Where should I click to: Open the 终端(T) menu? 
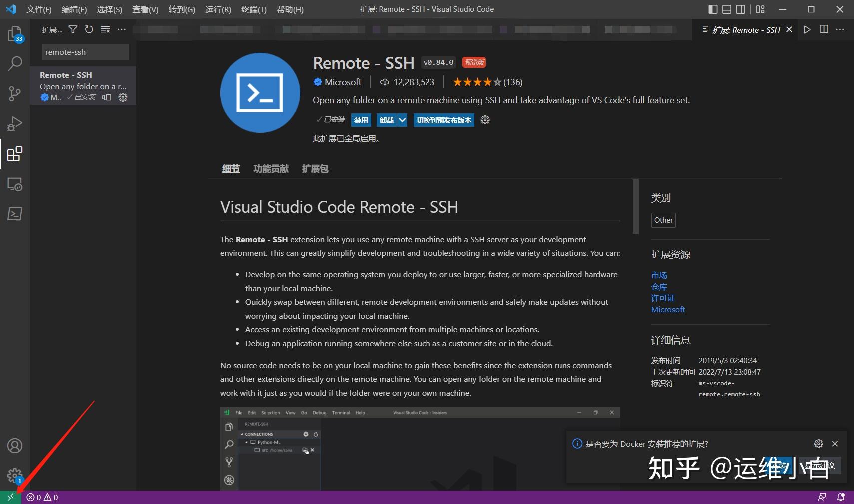[254, 9]
